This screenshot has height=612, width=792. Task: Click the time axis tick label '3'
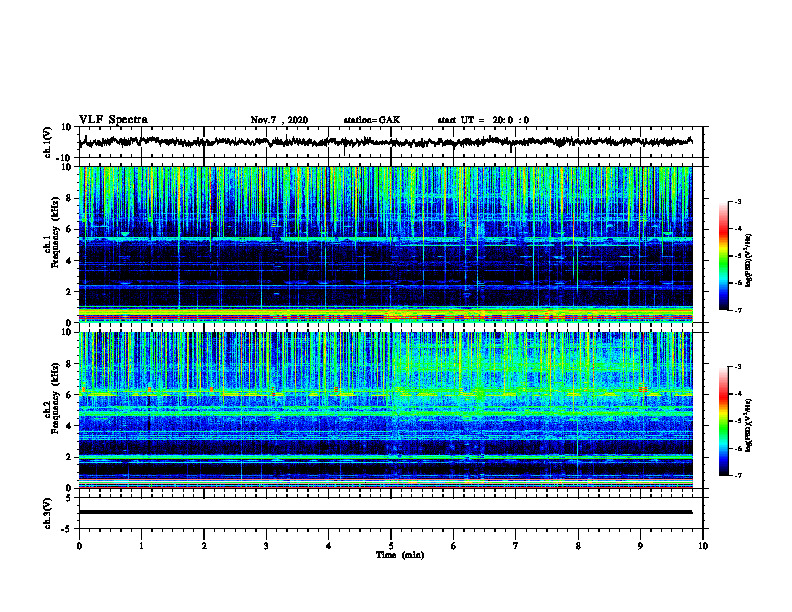point(266,546)
